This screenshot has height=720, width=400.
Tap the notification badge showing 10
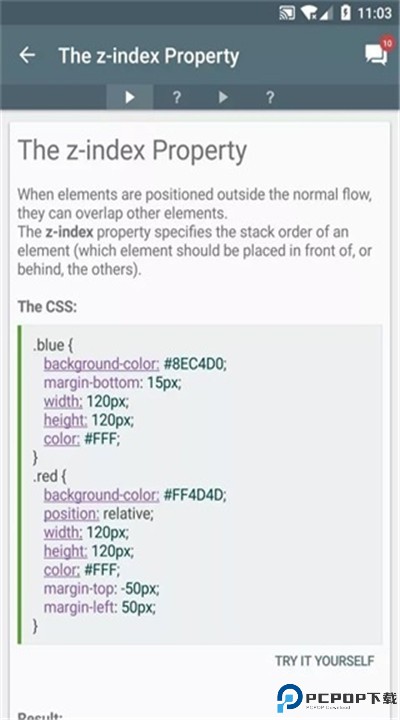tap(387, 44)
